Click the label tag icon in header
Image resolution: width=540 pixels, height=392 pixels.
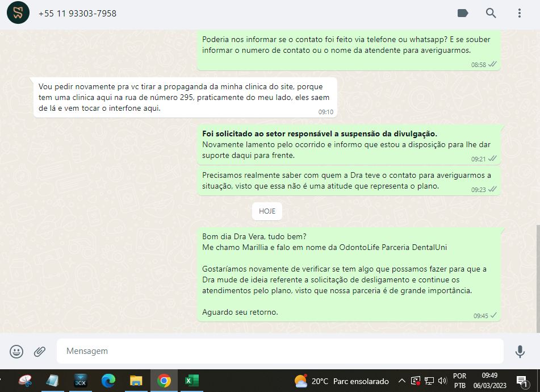pyautogui.click(x=463, y=13)
